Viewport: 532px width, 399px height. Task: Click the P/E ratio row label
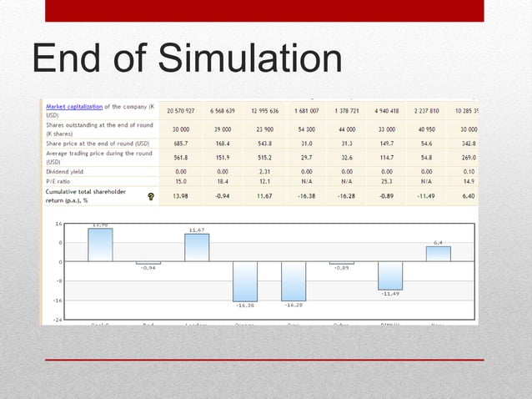[x=58, y=182]
